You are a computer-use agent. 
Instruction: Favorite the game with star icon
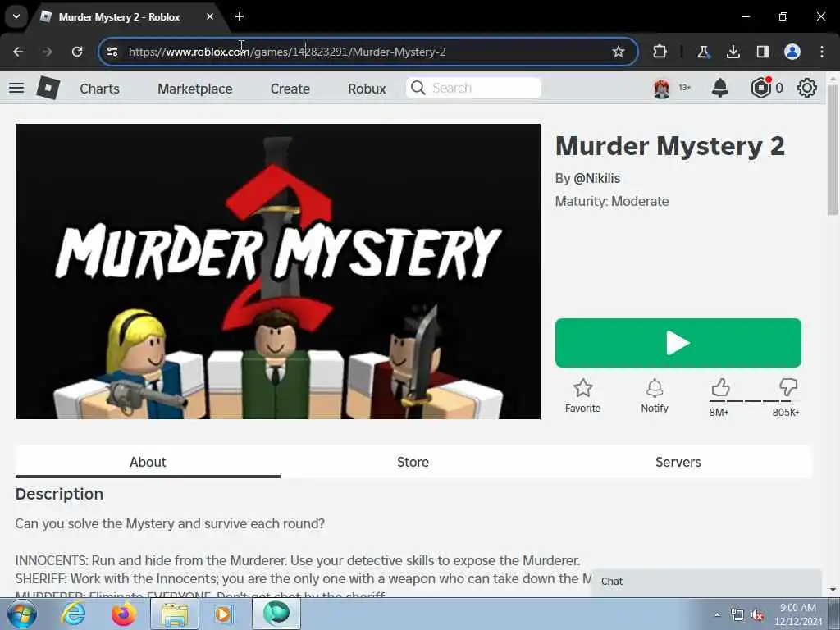[583, 396]
